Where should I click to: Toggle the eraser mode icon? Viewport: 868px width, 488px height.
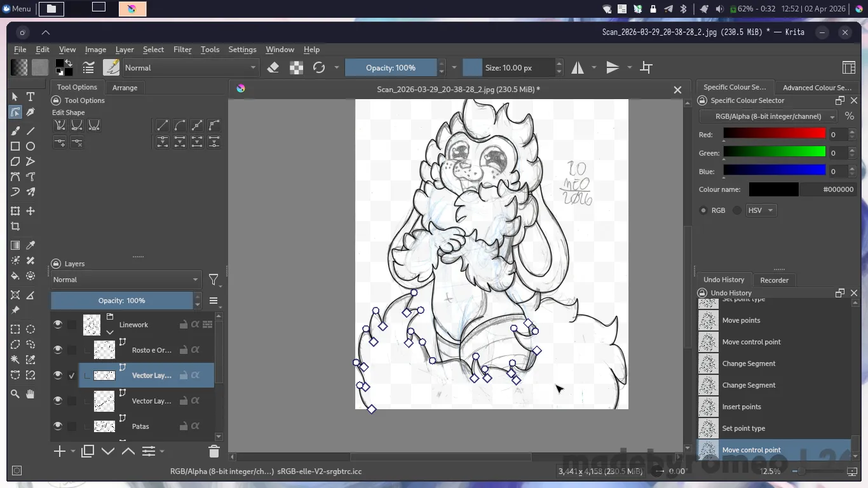[273, 68]
